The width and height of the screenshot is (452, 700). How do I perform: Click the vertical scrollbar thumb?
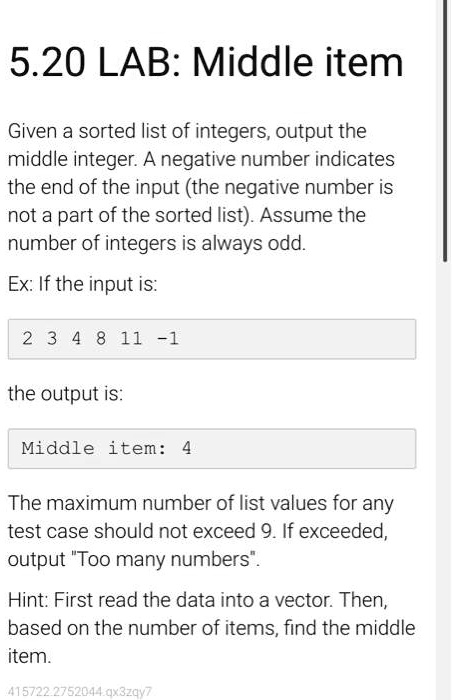click(445, 130)
